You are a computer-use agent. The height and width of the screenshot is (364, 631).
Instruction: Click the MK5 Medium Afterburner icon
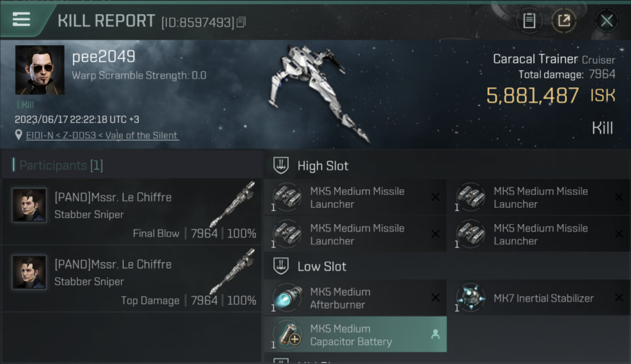point(287,298)
